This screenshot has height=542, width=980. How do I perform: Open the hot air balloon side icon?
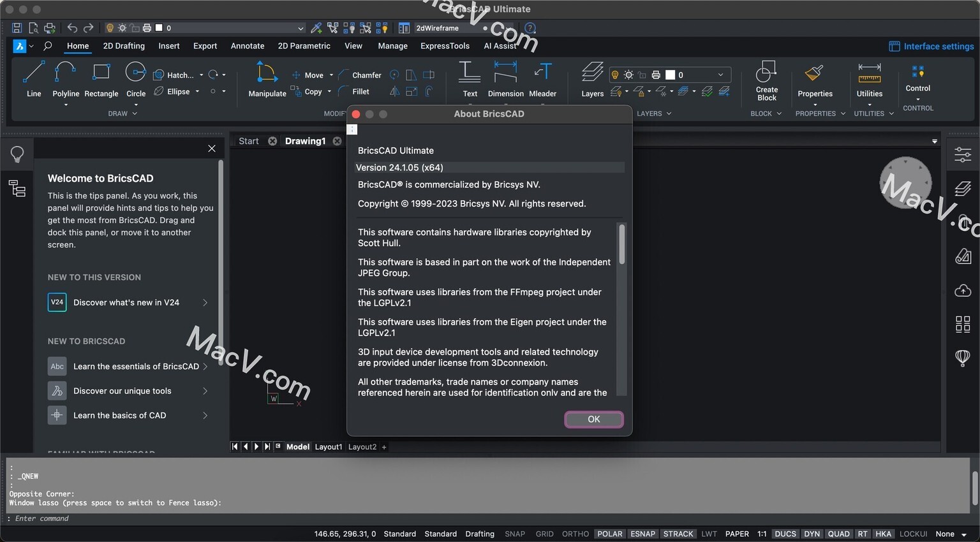pos(963,358)
